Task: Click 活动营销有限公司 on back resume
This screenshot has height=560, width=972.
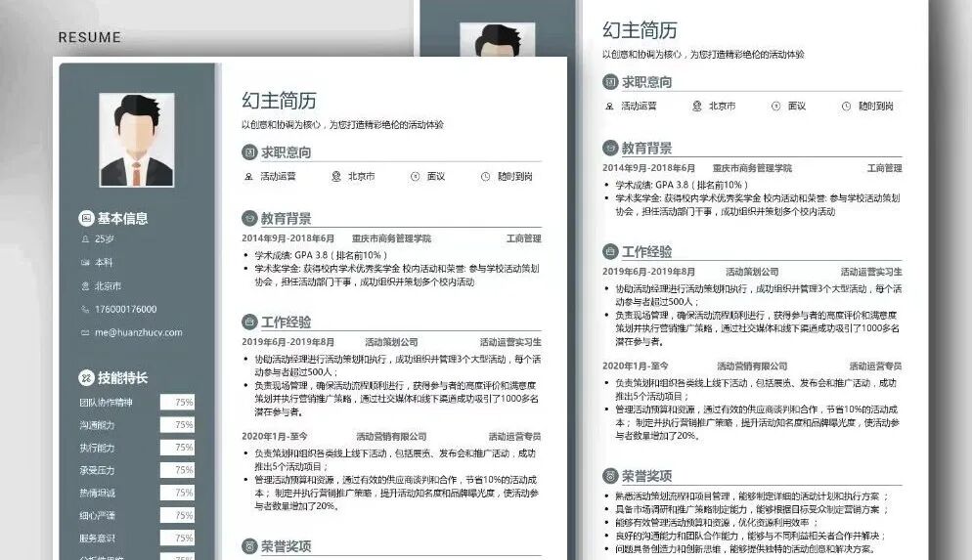Action: [x=752, y=366]
